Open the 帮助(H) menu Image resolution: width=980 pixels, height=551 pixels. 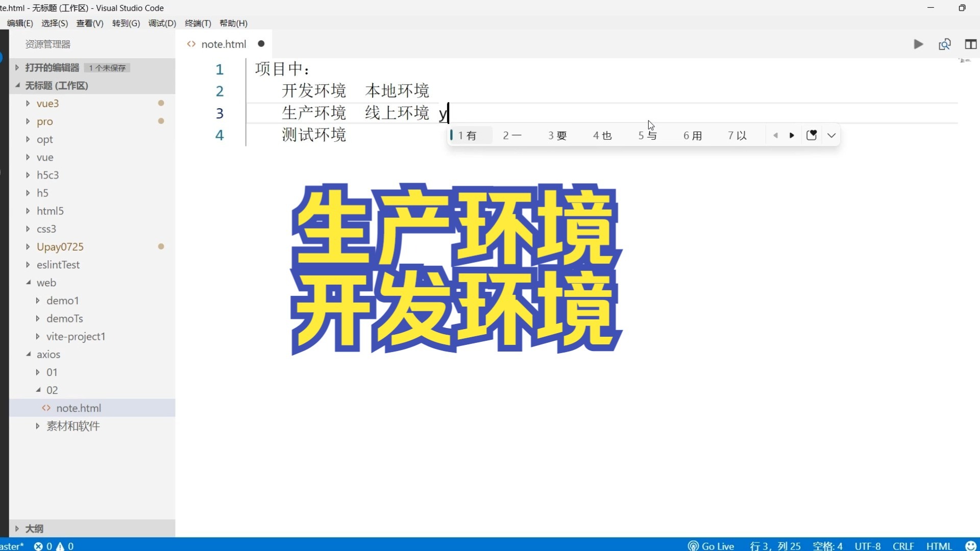233,23
